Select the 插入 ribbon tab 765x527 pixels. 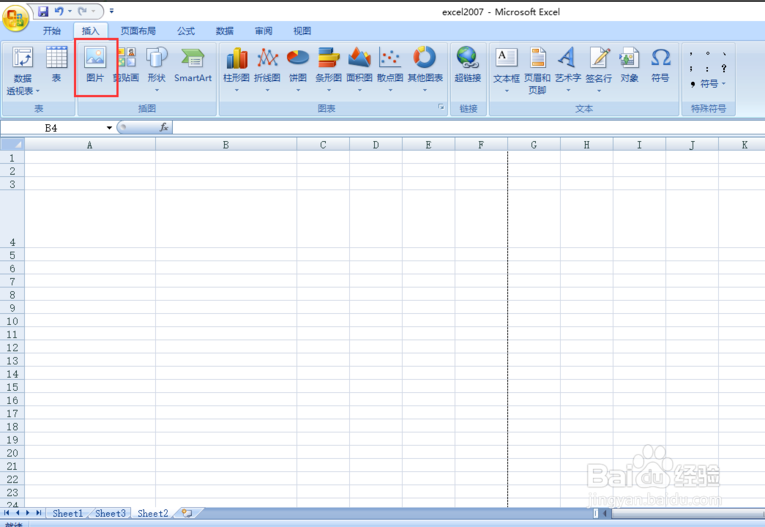[x=90, y=31]
